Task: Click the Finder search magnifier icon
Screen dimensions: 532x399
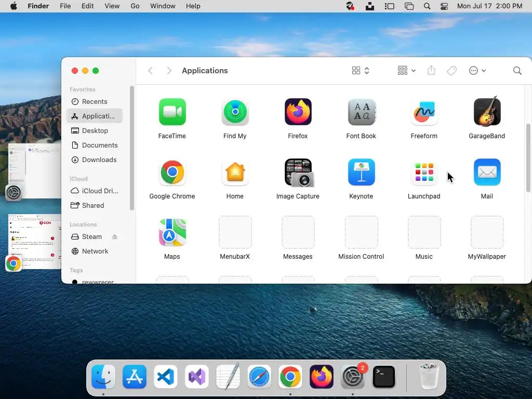Action: (x=517, y=71)
